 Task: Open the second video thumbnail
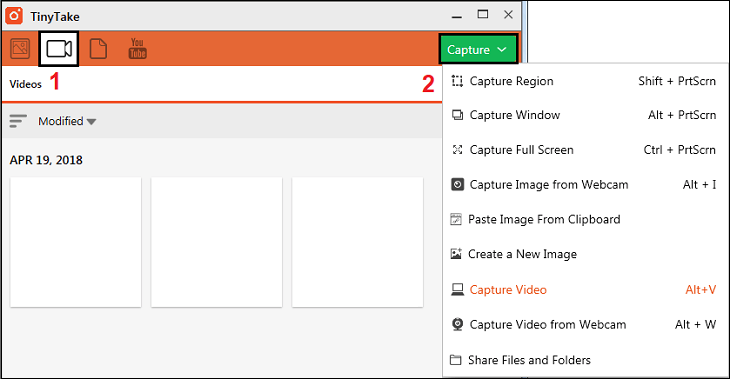[216, 242]
